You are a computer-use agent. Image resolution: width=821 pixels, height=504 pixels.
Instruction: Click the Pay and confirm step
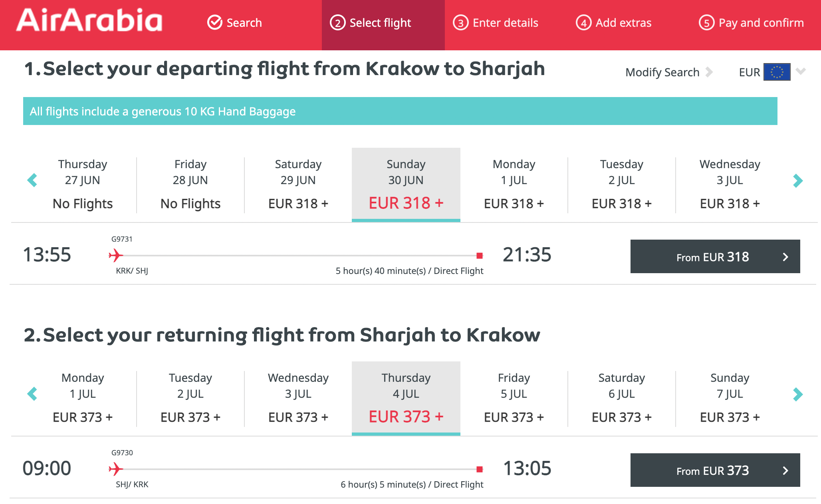pyautogui.click(x=752, y=23)
